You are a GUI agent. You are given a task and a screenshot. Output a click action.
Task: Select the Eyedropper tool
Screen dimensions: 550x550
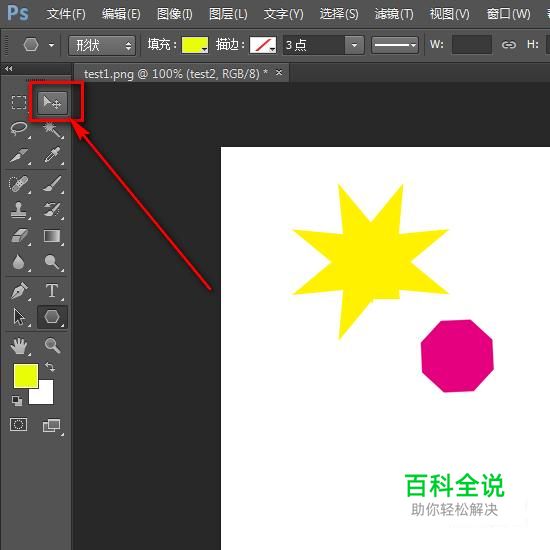click(52, 155)
